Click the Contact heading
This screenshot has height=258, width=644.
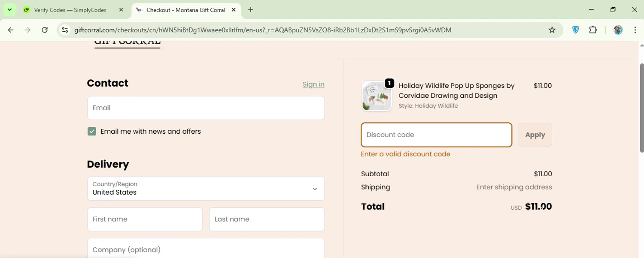click(107, 83)
